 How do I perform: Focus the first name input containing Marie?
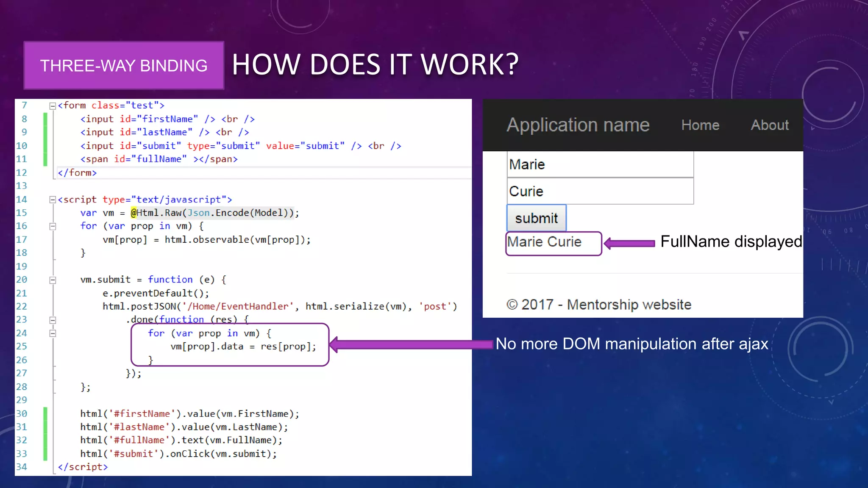600,164
